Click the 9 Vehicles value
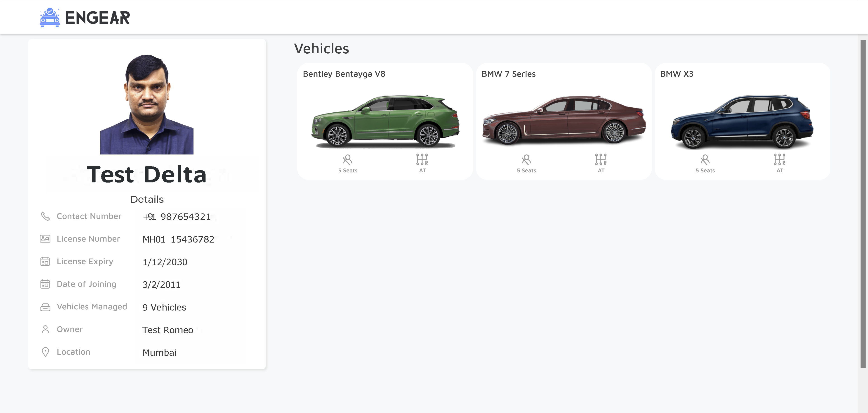The image size is (868, 413). tap(164, 307)
